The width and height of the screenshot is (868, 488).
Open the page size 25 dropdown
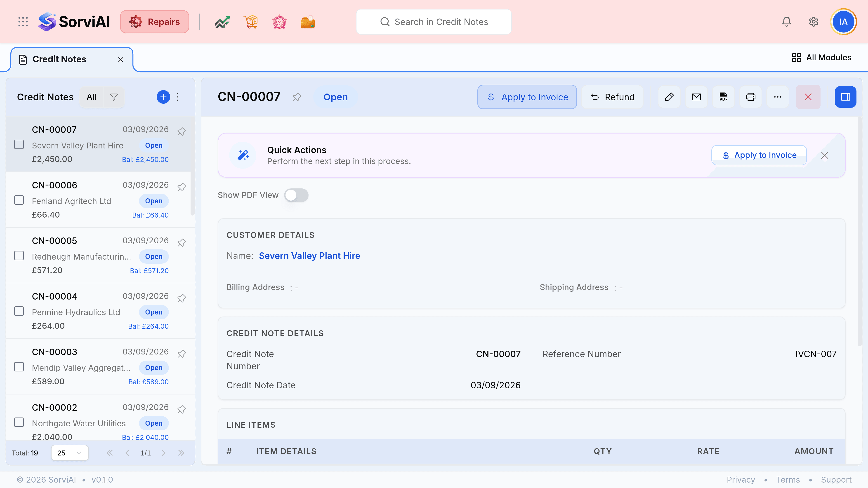(70, 453)
